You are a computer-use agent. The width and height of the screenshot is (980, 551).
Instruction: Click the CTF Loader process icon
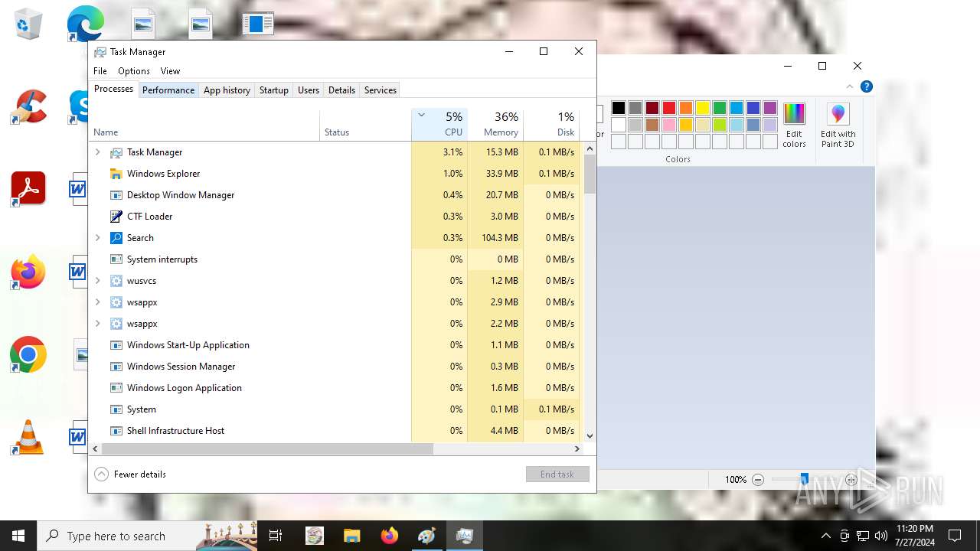coord(116,217)
